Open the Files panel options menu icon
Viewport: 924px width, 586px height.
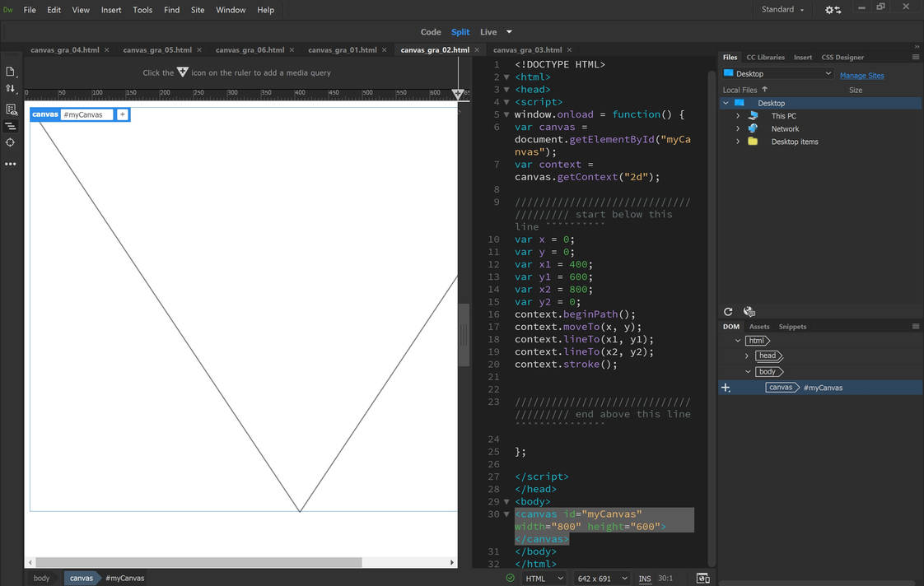(915, 57)
